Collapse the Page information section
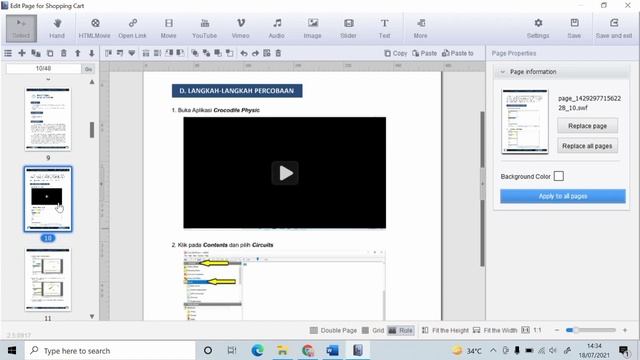The width and height of the screenshot is (640, 360). [503, 72]
